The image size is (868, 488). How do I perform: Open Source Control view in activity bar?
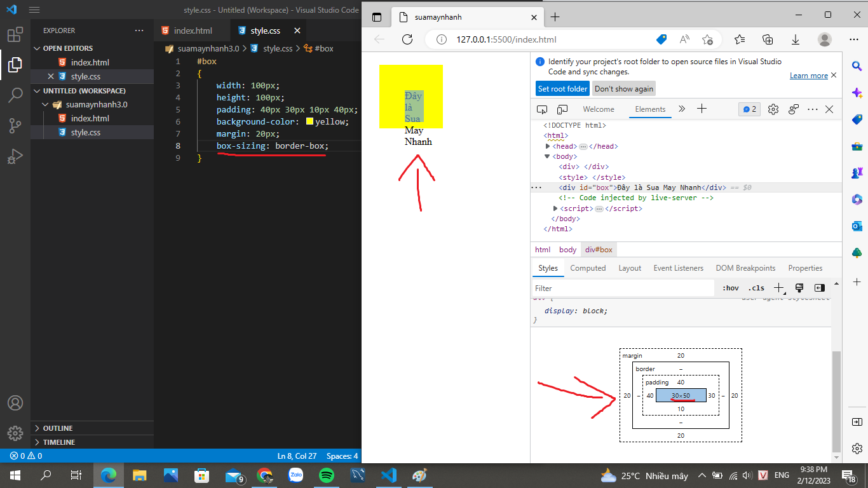[15, 126]
